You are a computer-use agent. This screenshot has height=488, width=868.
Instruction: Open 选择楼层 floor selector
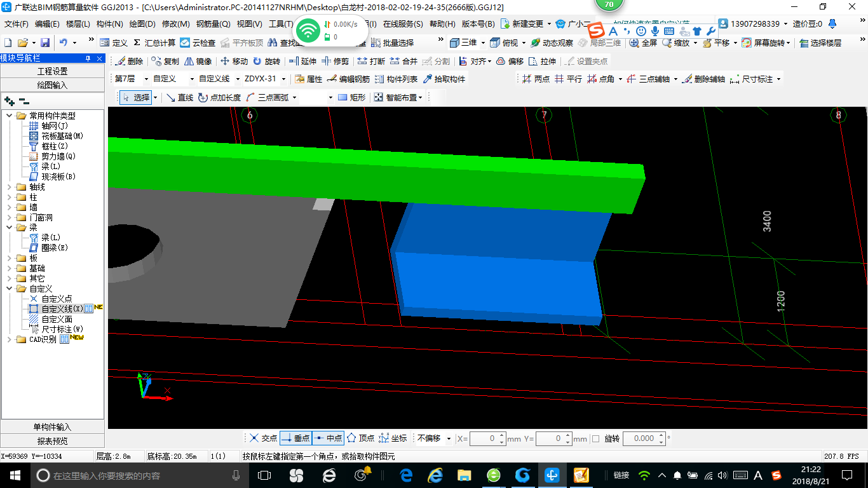[820, 43]
